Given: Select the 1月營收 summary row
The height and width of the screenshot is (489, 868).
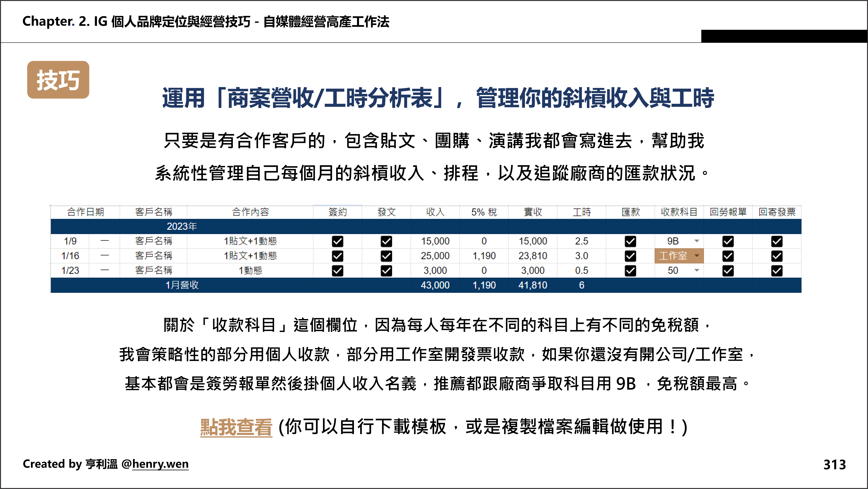Looking at the screenshot, I should (x=182, y=285).
